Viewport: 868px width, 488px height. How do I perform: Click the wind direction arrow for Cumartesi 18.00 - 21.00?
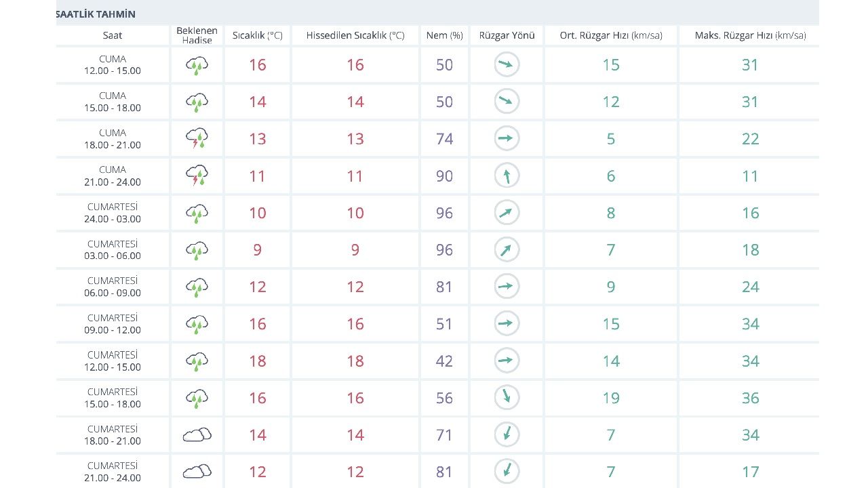click(507, 434)
